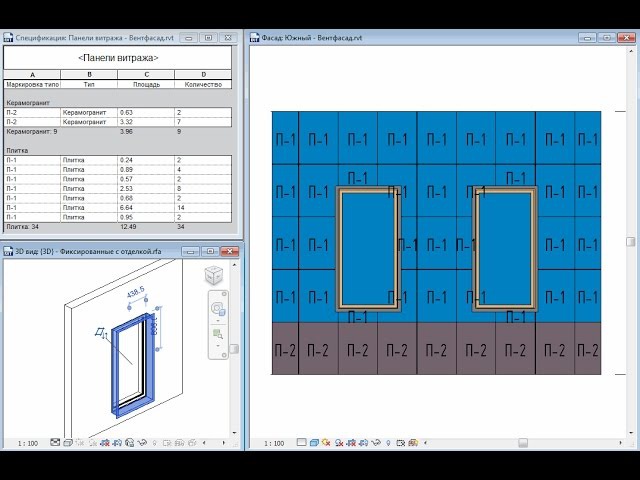
Task: Select column header C in the schedule
Action: coord(146,75)
